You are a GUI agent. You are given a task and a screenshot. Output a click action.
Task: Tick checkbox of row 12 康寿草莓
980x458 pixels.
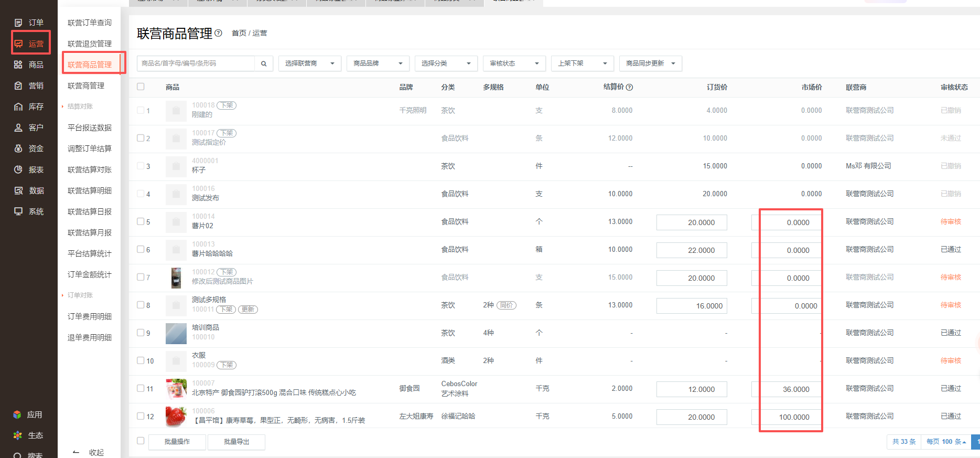coord(141,416)
